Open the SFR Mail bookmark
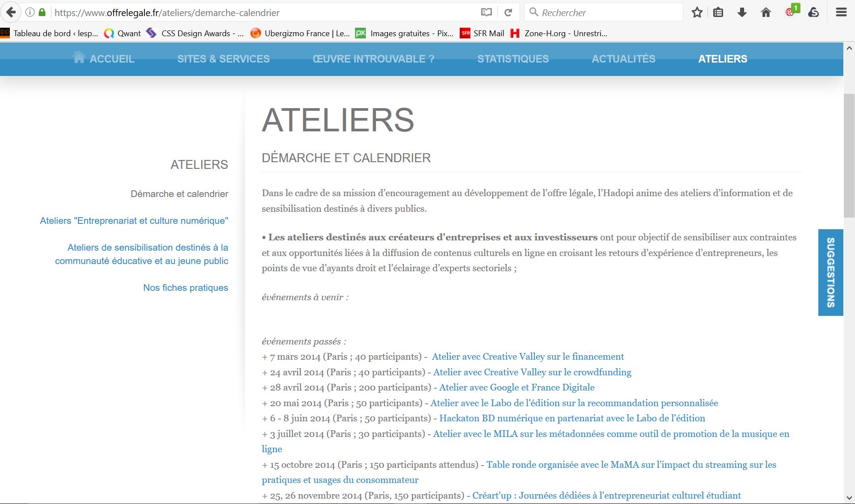Screen dimensions: 855x504 pos(482,33)
